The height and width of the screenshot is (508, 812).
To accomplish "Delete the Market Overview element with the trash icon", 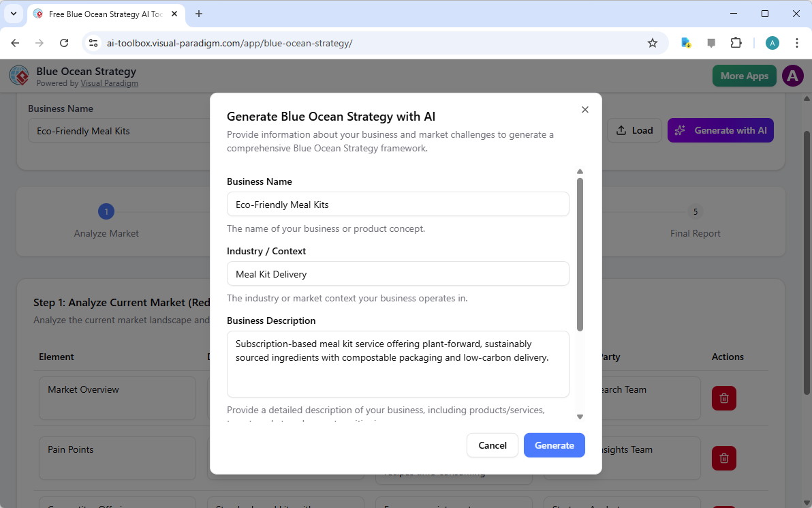I will point(723,398).
